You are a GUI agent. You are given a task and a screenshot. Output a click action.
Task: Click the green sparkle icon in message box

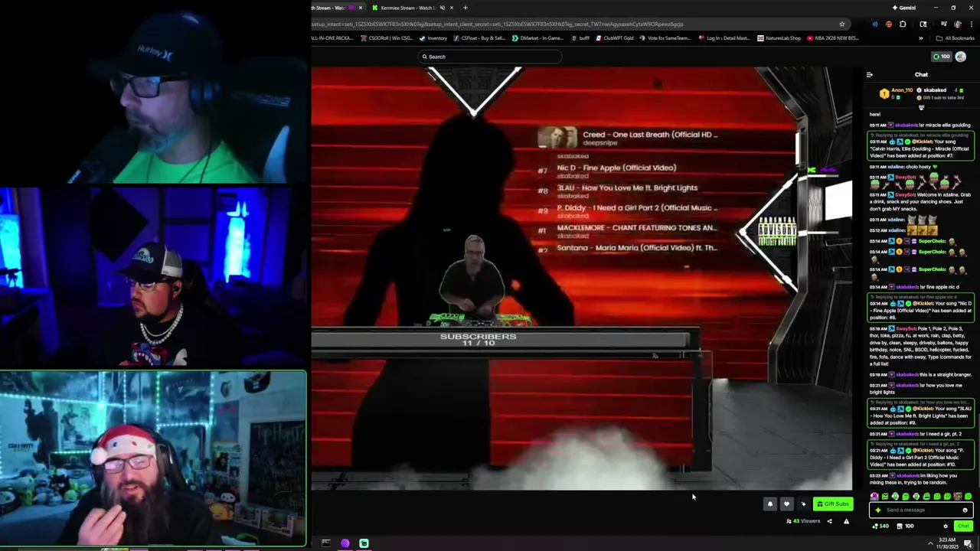(878, 510)
